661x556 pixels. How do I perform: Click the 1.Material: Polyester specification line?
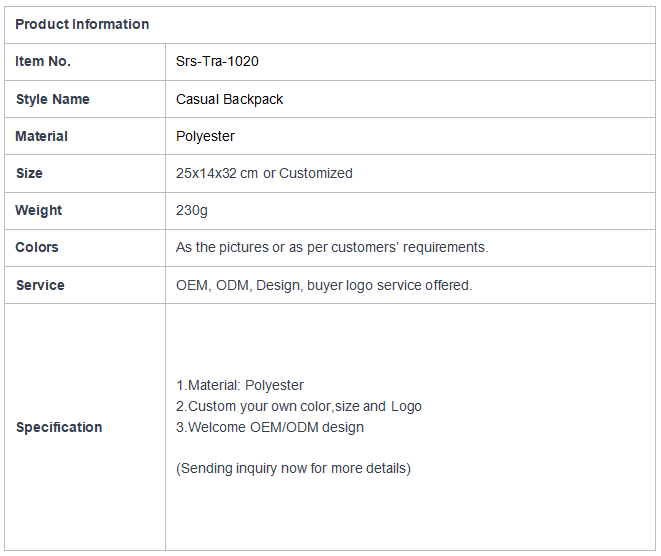pyautogui.click(x=240, y=385)
